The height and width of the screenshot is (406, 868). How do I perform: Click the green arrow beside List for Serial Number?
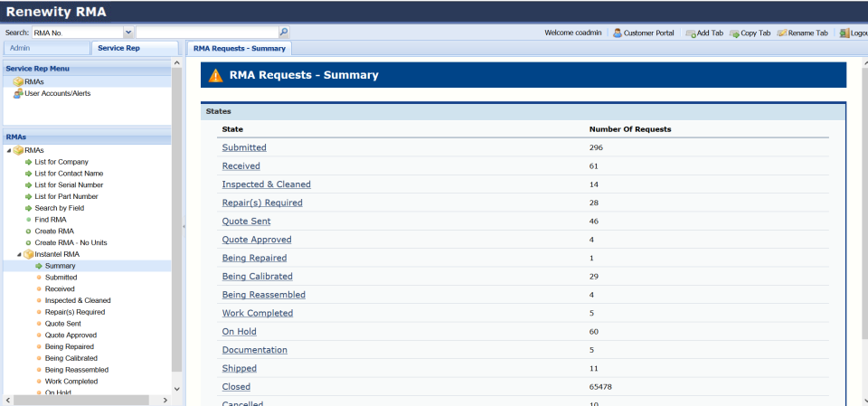pyautogui.click(x=28, y=185)
